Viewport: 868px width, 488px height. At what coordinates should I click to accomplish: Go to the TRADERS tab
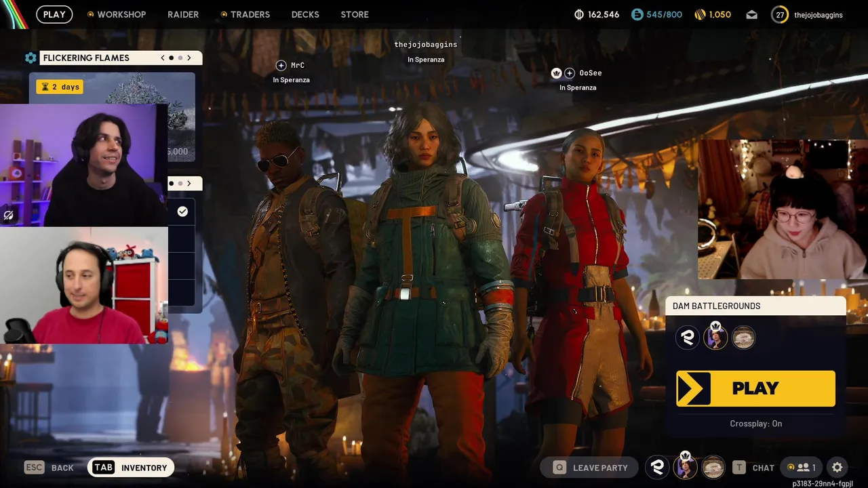(x=250, y=14)
